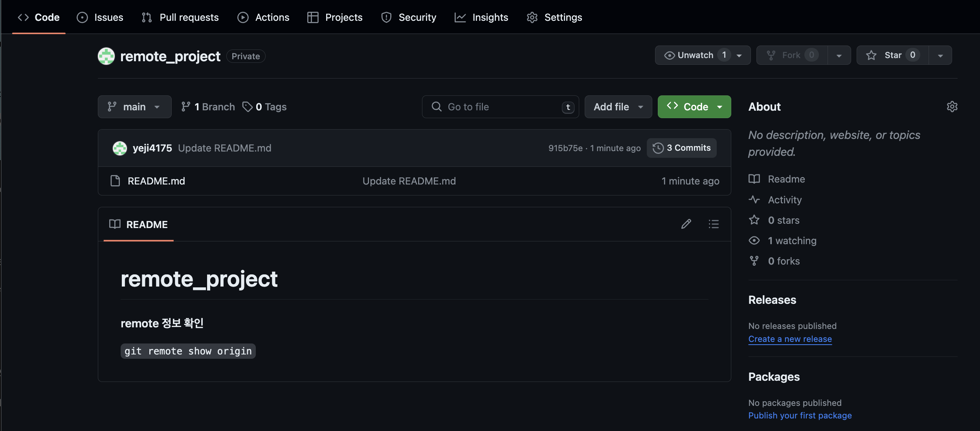This screenshot has width=980, height=431.
Task: Click Publish your first package link
Action: coord(800,415)
